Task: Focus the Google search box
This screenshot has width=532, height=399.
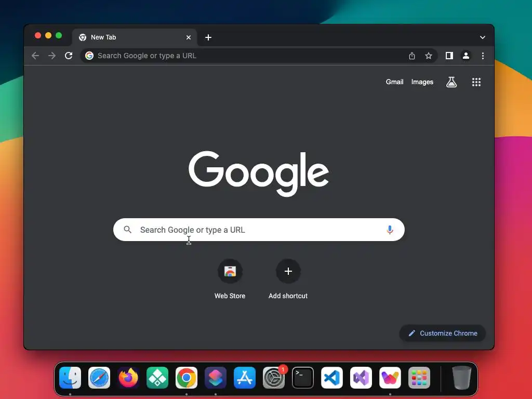Action: 259,230
